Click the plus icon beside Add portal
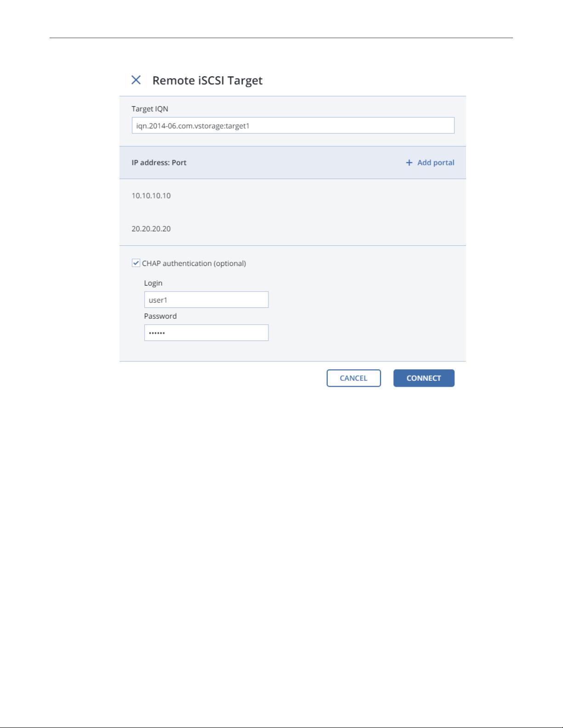 click(x=409, y=163)
